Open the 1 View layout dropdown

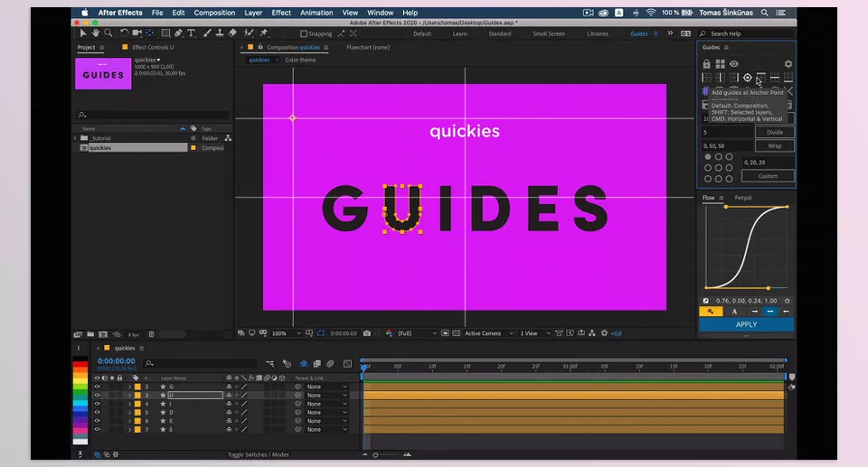(x=534, y=333)
